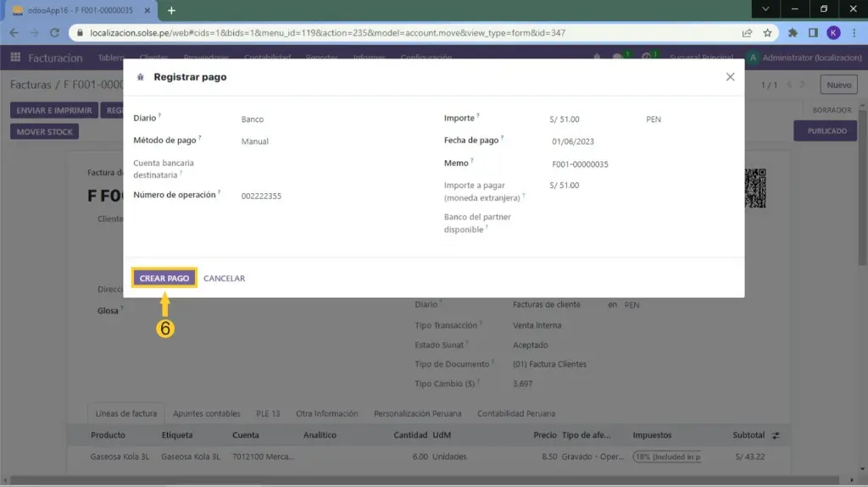868x487 pixels.
Task: Click the Fecha de pago date field
Action: pyautogui.click(x=636, y=142)
